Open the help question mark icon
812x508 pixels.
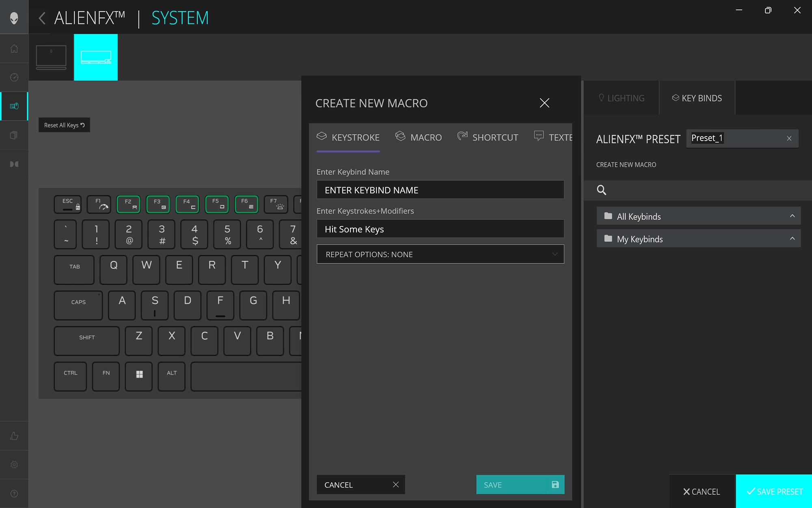[x=14, y=493]
